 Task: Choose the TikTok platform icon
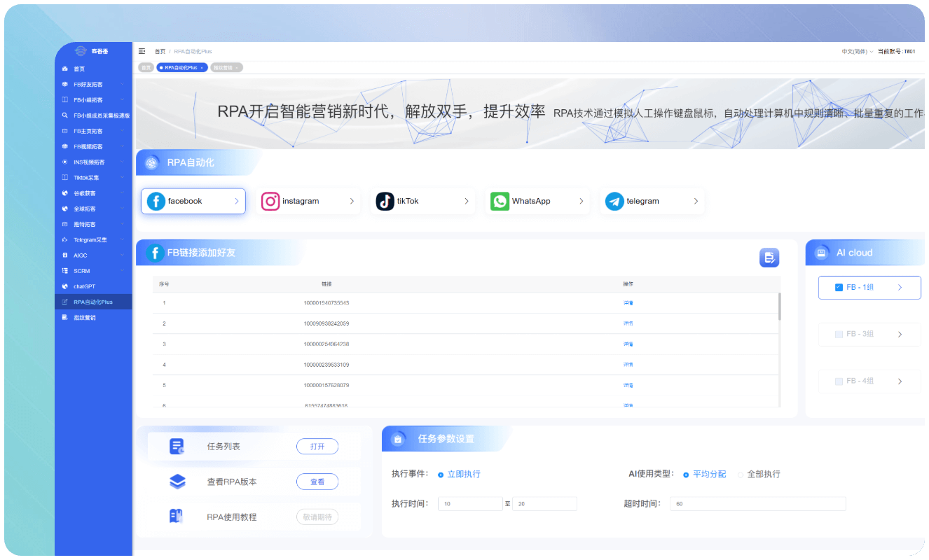tap(385, 201)
